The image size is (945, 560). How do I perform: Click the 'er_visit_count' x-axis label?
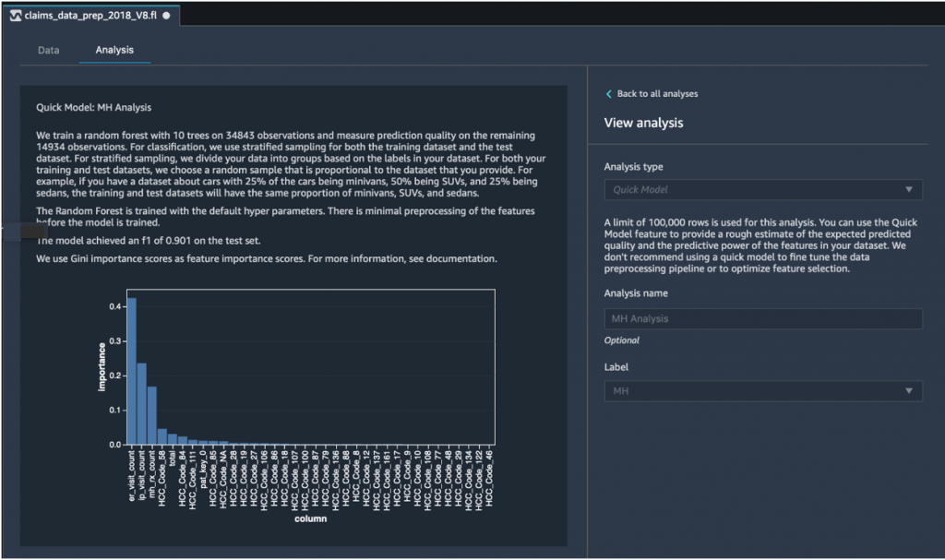pyautogui.click(x=131, y=476)
